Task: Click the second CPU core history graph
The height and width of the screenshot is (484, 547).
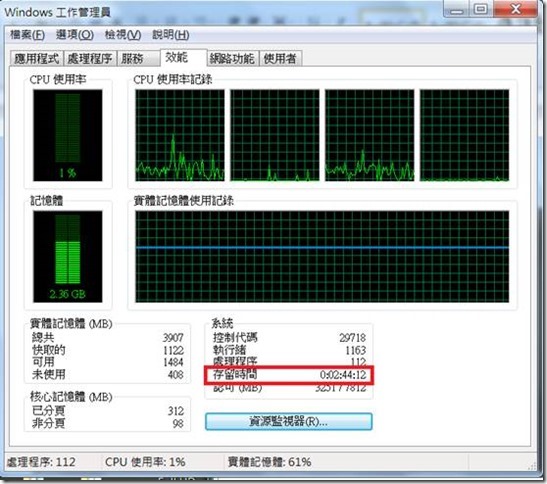Action: [x=275, y=135]
